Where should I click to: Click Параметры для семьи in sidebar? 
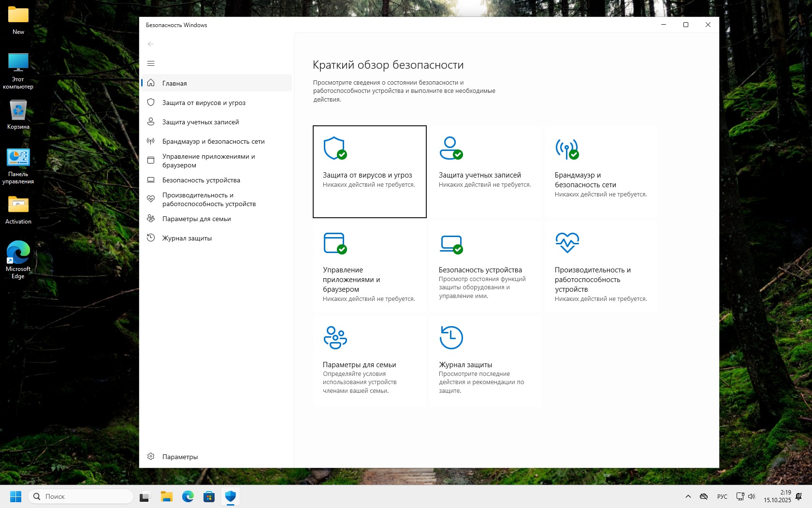pyautogui.click(x=196, y=219)
